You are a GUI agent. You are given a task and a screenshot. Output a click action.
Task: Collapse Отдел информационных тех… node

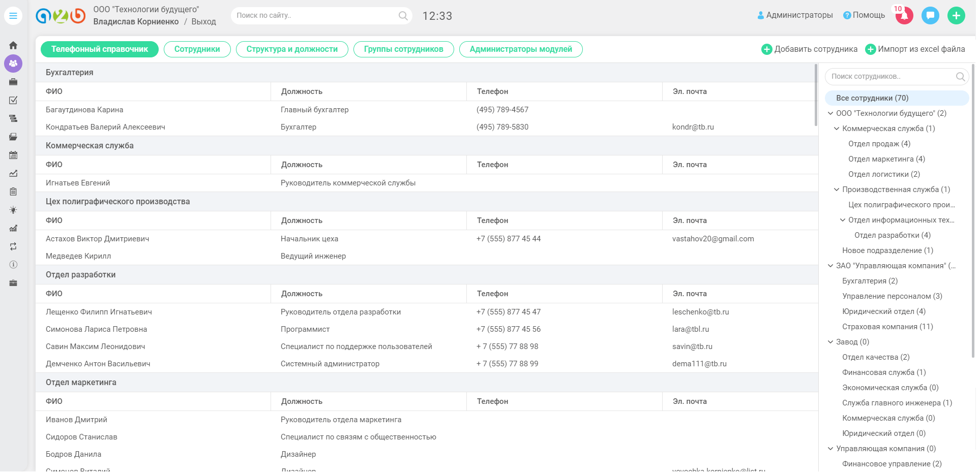(x=843, y=220)
